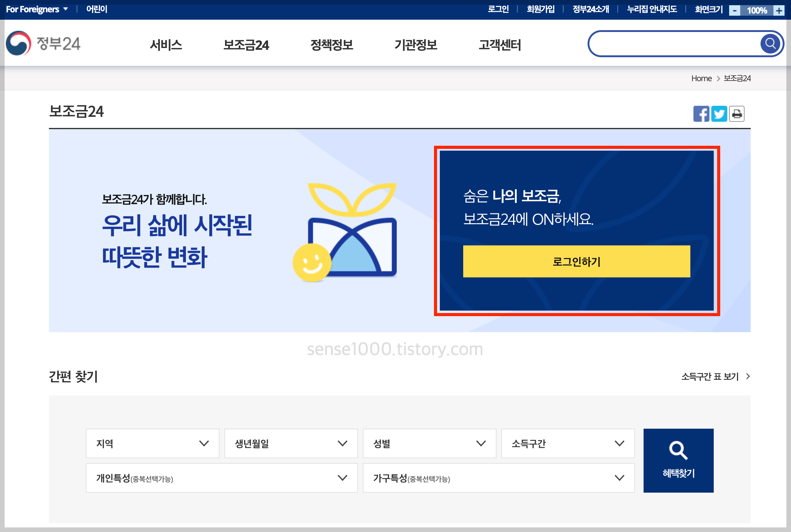Click 로그인 link in top bar
Screen dimensions: 791x532
click(x=498, y=9)
